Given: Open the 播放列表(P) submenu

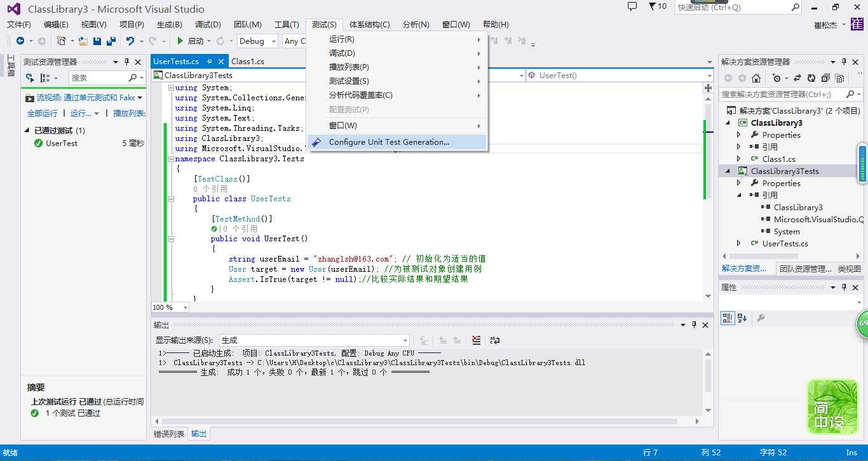Looking at the screenshot, I should [397, 67].
